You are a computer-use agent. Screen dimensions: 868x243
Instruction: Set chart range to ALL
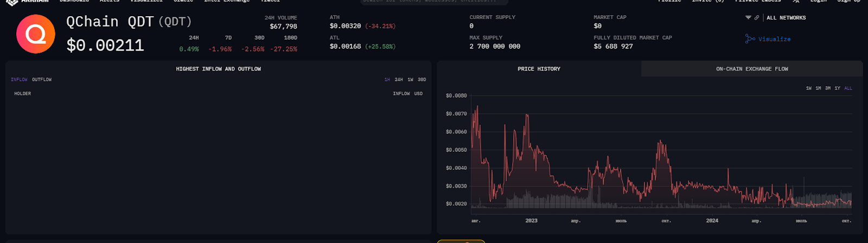tap(848, 88)
